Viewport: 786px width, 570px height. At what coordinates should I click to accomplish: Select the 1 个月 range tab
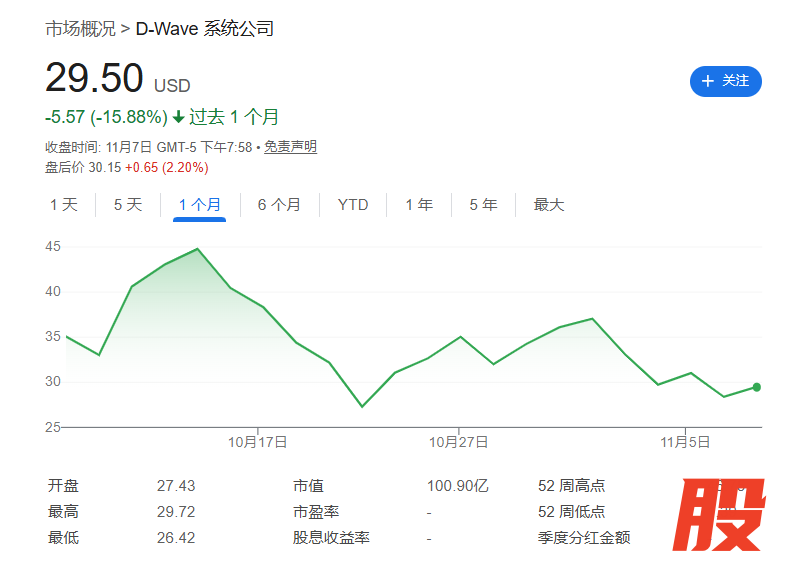click(200, 205)
